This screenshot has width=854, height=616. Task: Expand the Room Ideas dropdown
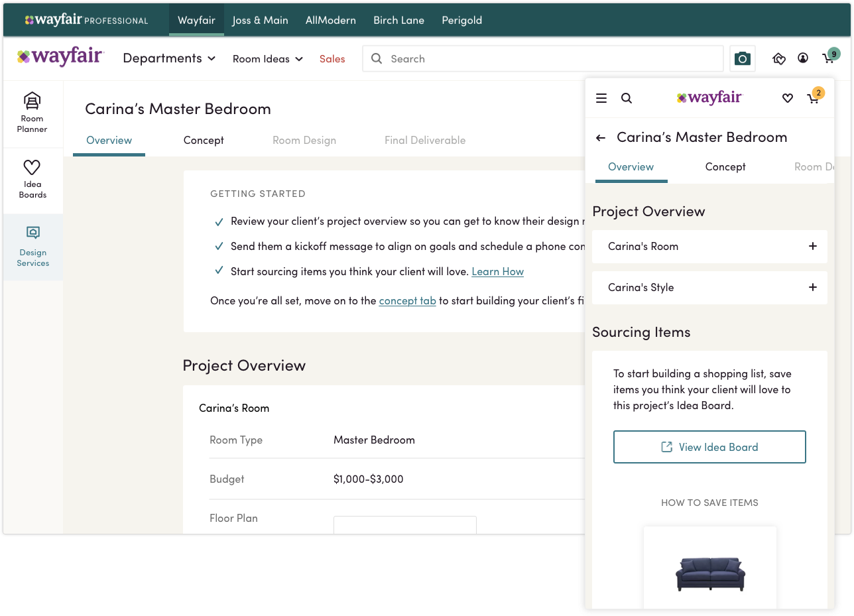267,59
